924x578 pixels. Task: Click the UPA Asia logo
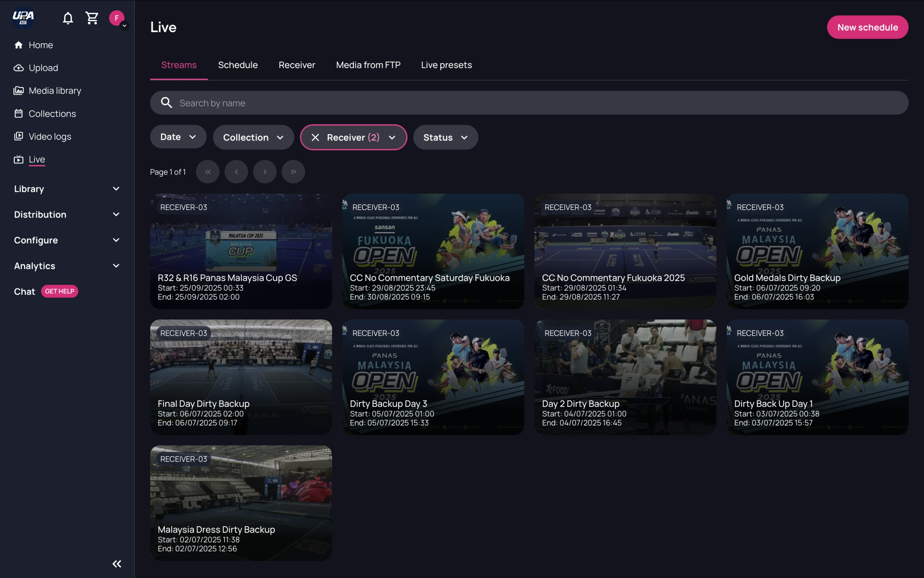click(23, 17)
